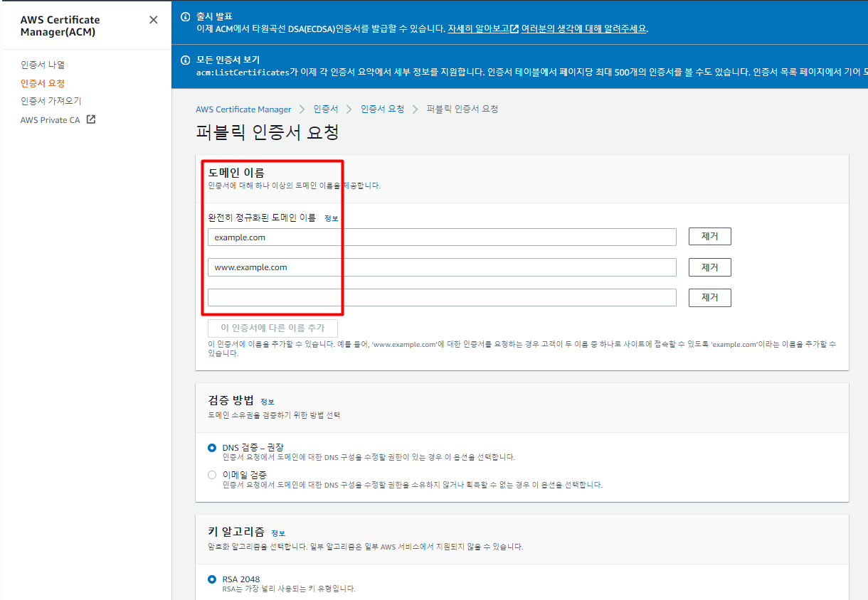The width and height of the screenshot is (868, 600).
Task: Remove the www.example.com domain entry
Action: [709, 267]
